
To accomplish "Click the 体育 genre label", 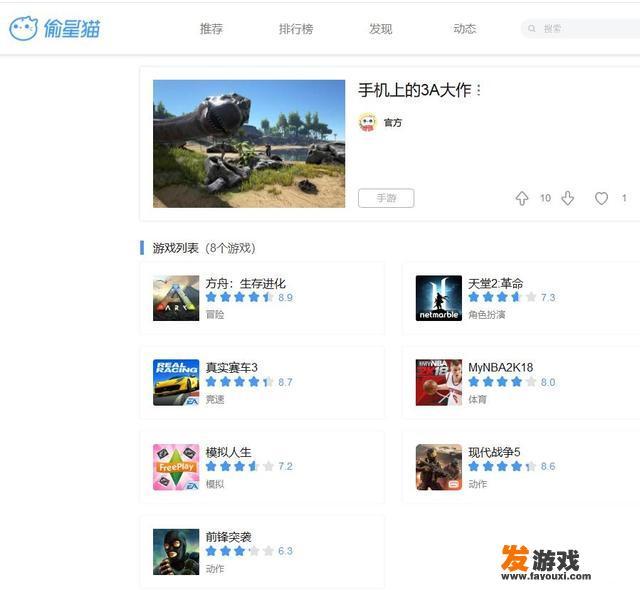I will pyautogui.click(x=477, y=399).
